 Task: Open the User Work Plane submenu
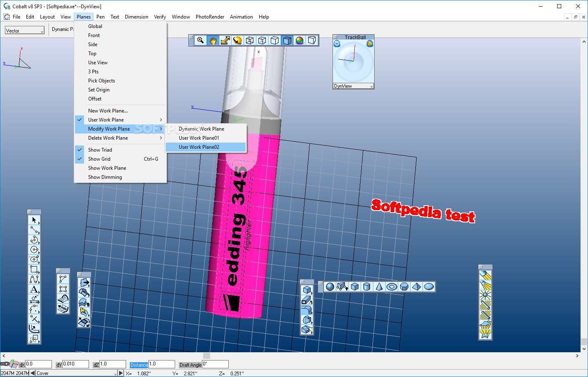pos(120,120)
